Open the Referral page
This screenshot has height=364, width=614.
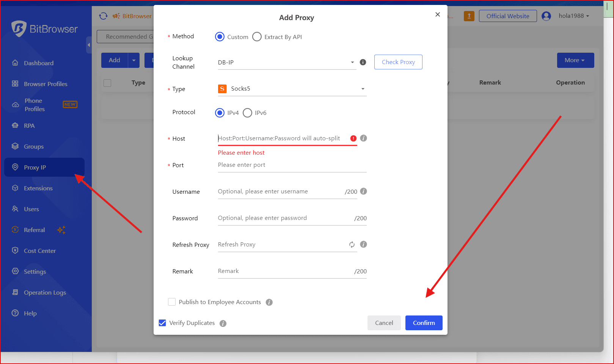[34, 230]
